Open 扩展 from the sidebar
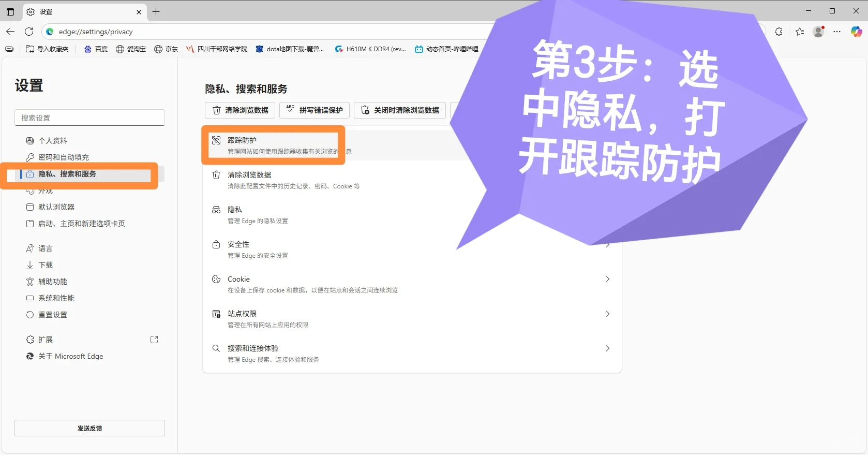The width and height of the screenshot is (868, 455). (x=89, y=340)
